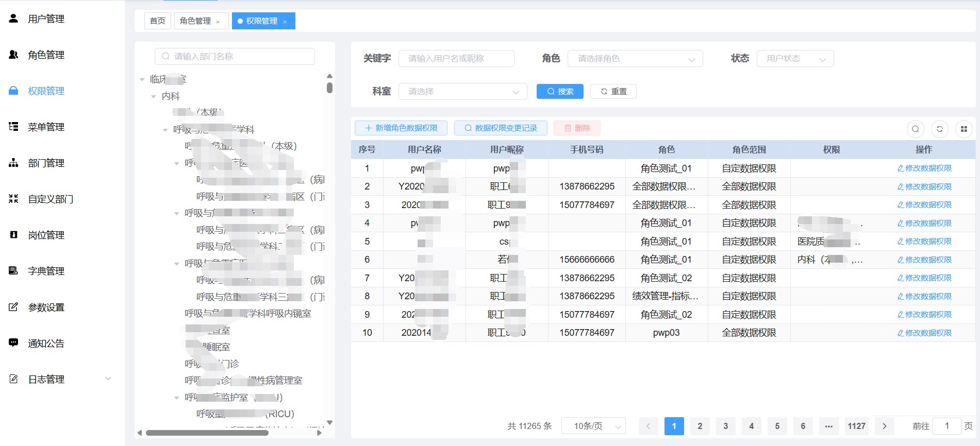Screen dimensions: 980x446
Task: Click the pwp03 role cell
Action: coord(667,333)
